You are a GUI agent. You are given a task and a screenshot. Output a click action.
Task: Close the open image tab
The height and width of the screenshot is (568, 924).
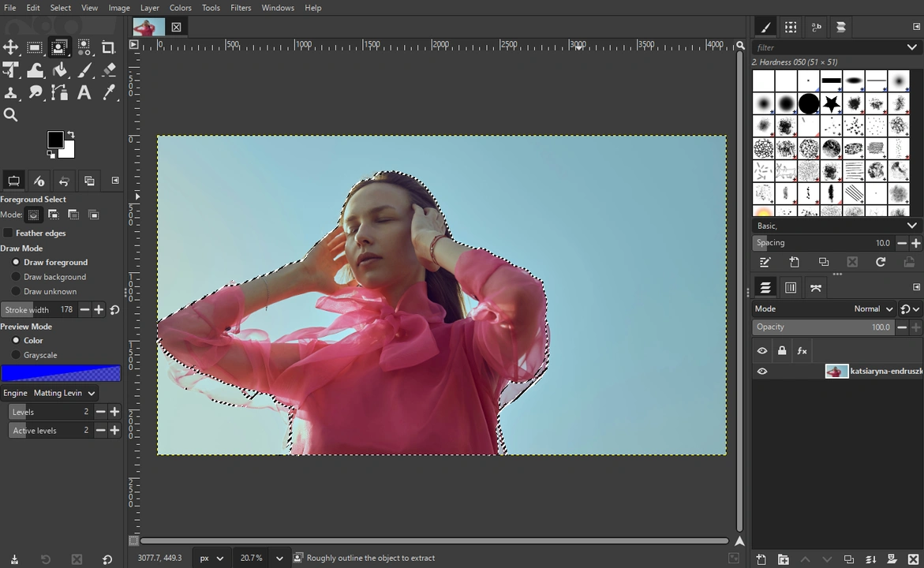pyautogui.click(x=176, y=27)
